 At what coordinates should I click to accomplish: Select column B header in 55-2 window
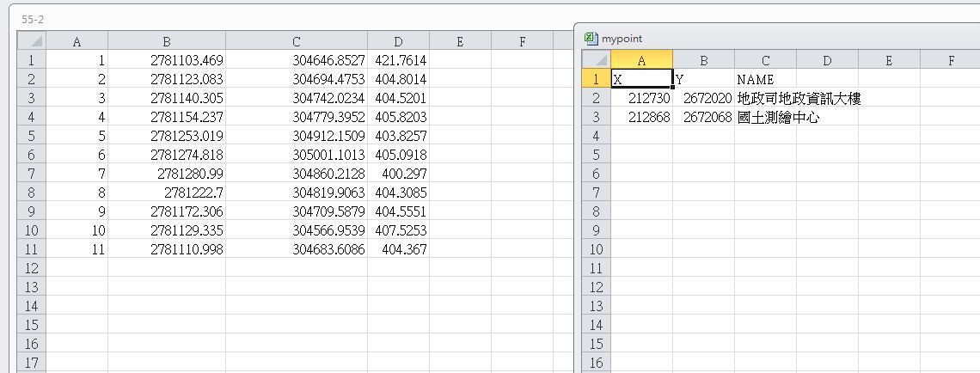167,42
